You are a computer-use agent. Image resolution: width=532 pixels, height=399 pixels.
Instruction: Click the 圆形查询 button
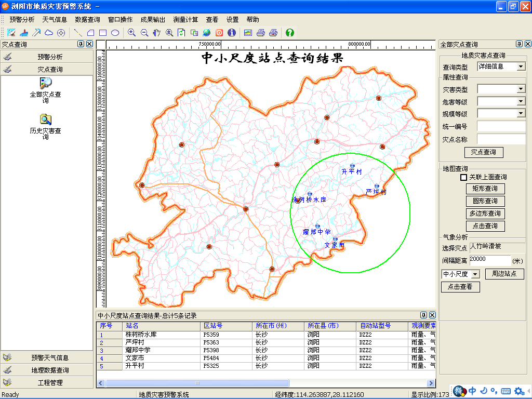(484, 201)
